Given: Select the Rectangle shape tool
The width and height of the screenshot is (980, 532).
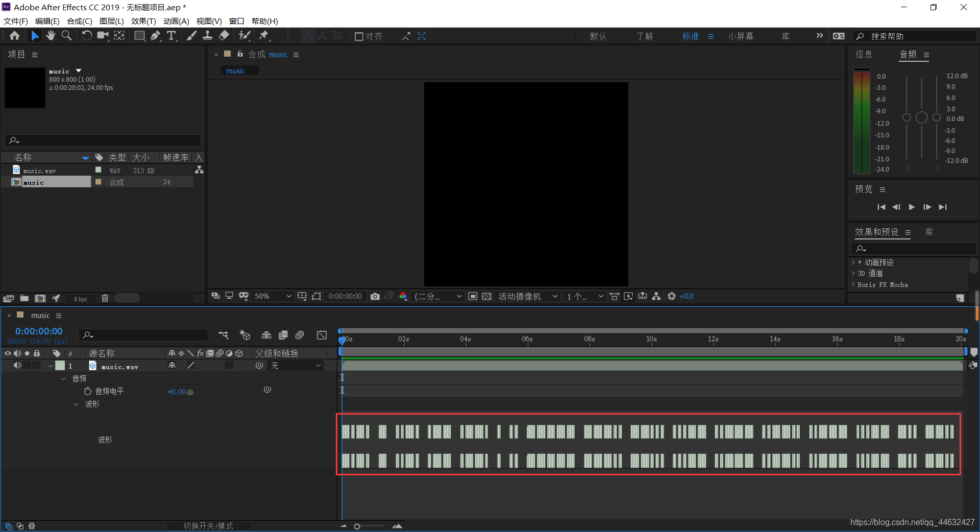Looking at the screenshot, I should (x=139, y=36).
